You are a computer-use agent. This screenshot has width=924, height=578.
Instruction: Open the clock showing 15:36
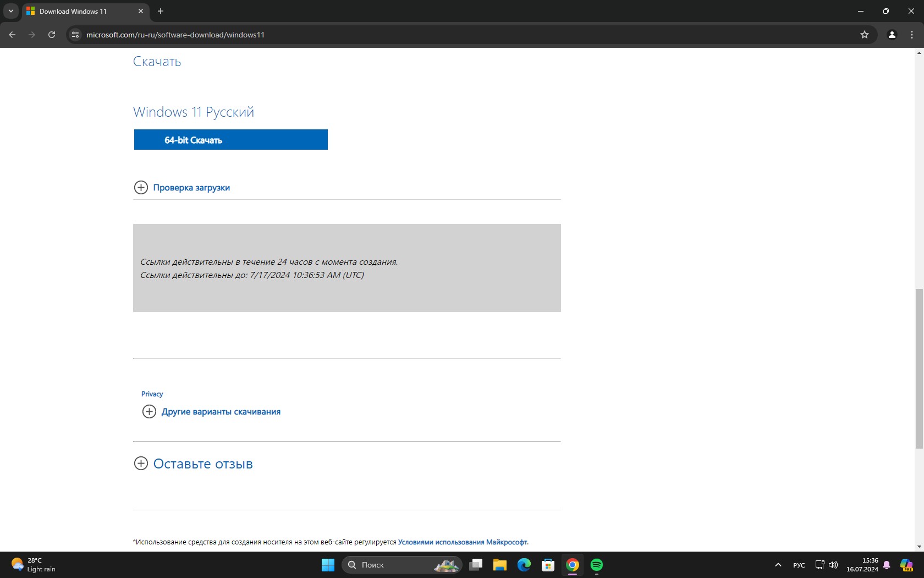coord(862,565)
